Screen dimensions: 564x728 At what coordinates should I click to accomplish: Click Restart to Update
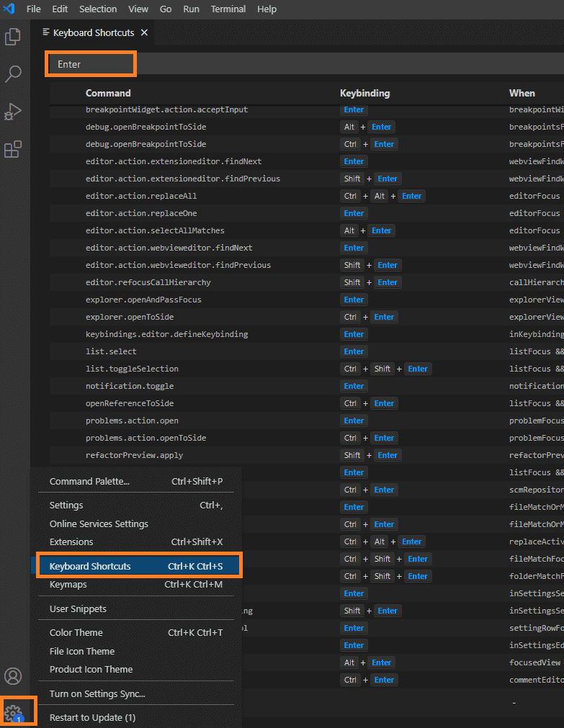pos(92,717)
